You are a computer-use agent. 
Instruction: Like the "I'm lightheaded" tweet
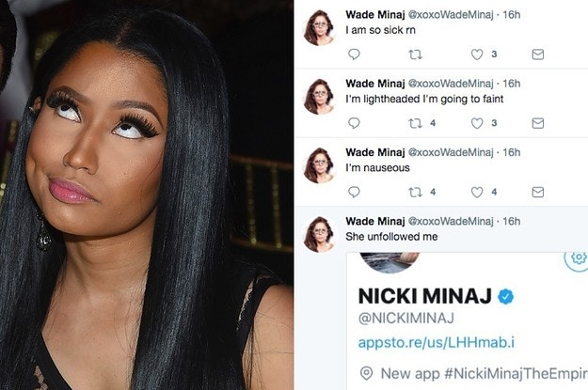click(477, 123)
